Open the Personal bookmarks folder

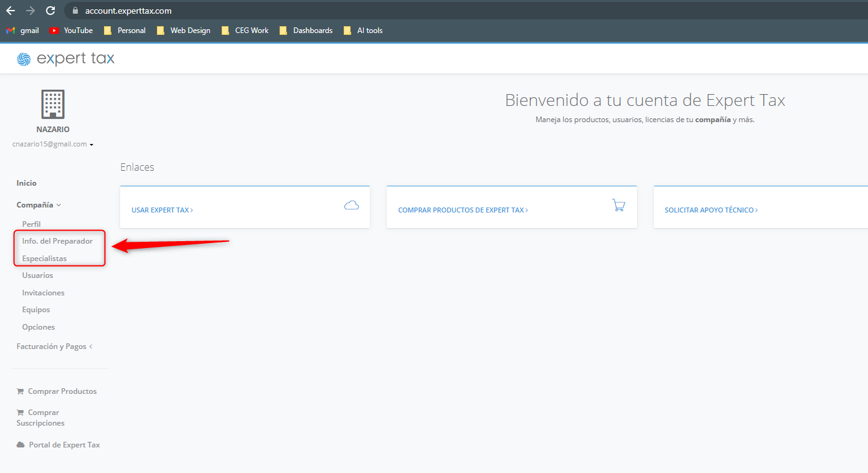tap(125, 31)
